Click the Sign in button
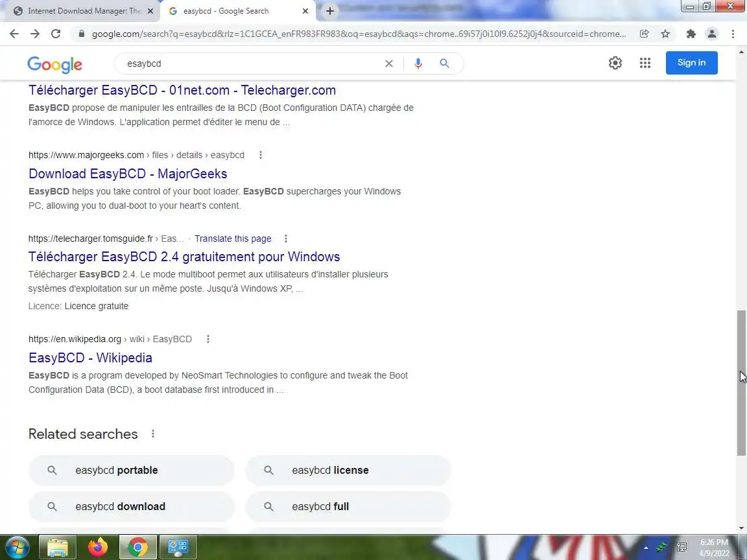The width and height of the screenshot is (747, 560). pyautogui.click(x=691, y=63)
